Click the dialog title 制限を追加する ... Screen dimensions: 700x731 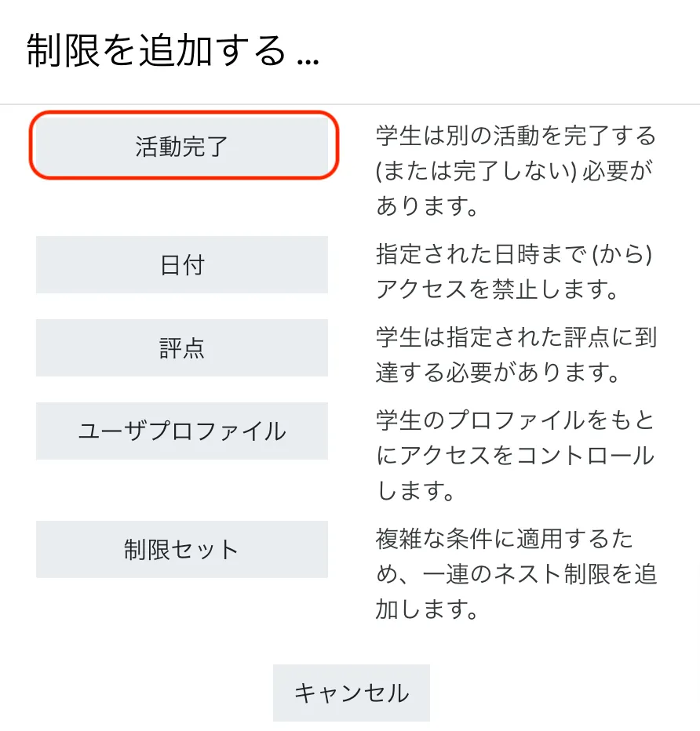pyautogui.click(x=173, y=52)
